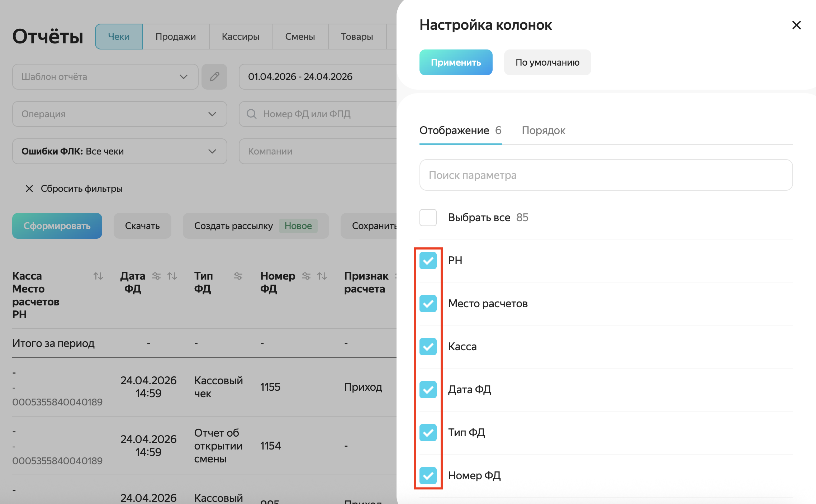This screenshot has height=504, width=816.
Task: Click the Сохранить button
Action: click(x=369, y=226)
